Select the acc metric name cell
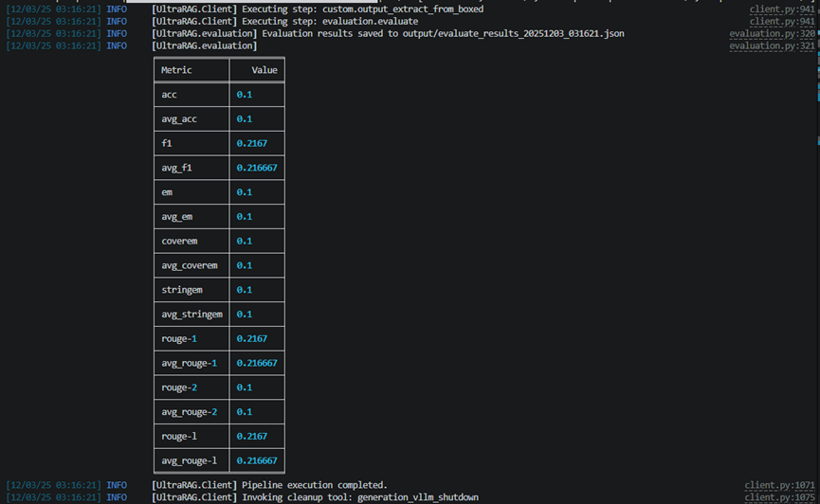The width and height of the screenshot is (820, 504). tap(191, 95)
